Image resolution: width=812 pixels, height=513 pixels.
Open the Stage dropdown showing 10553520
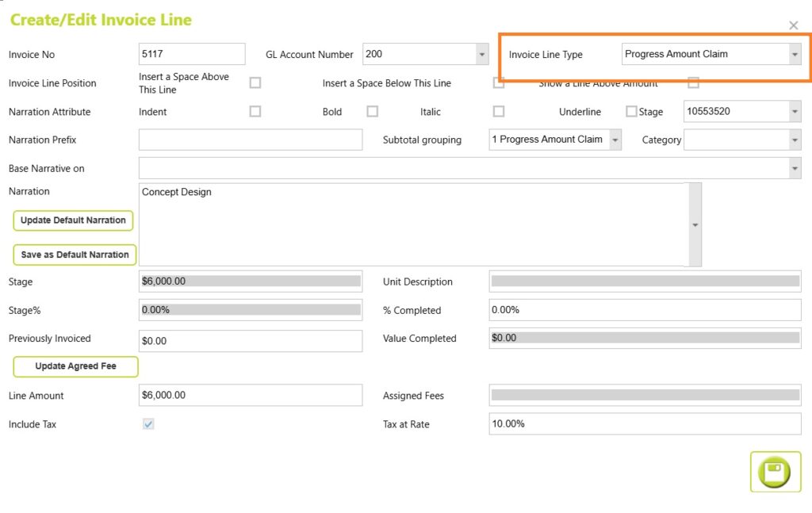coord(795,111)
